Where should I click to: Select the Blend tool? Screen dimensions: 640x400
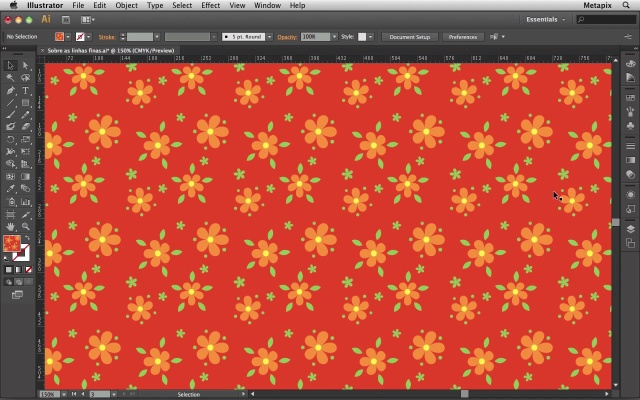(x=25, y=189)
